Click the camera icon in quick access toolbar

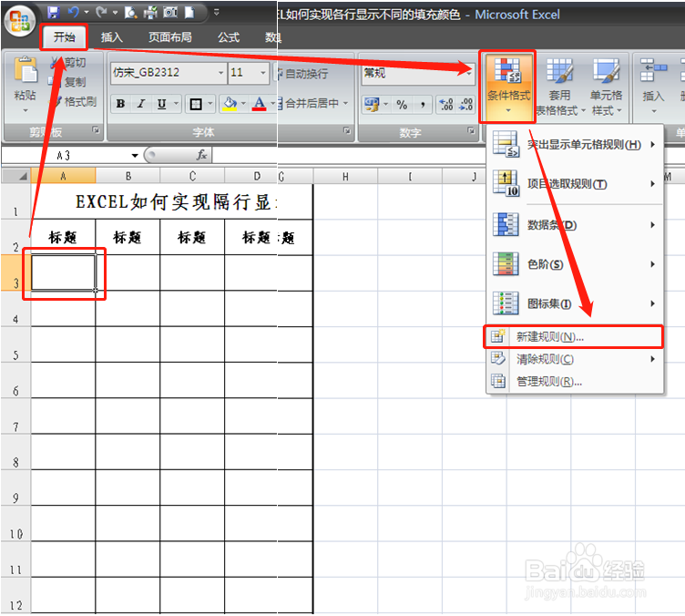coord(170,12)
